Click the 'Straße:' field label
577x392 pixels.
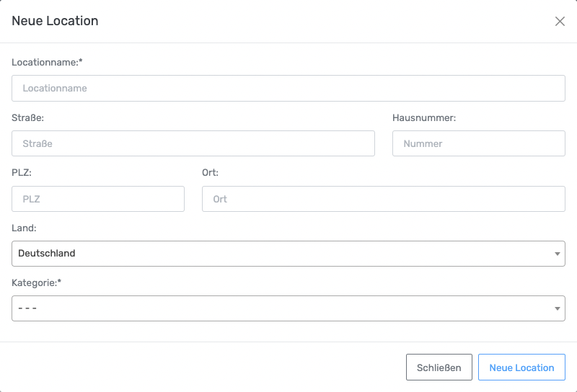click(x=28, y=117)
